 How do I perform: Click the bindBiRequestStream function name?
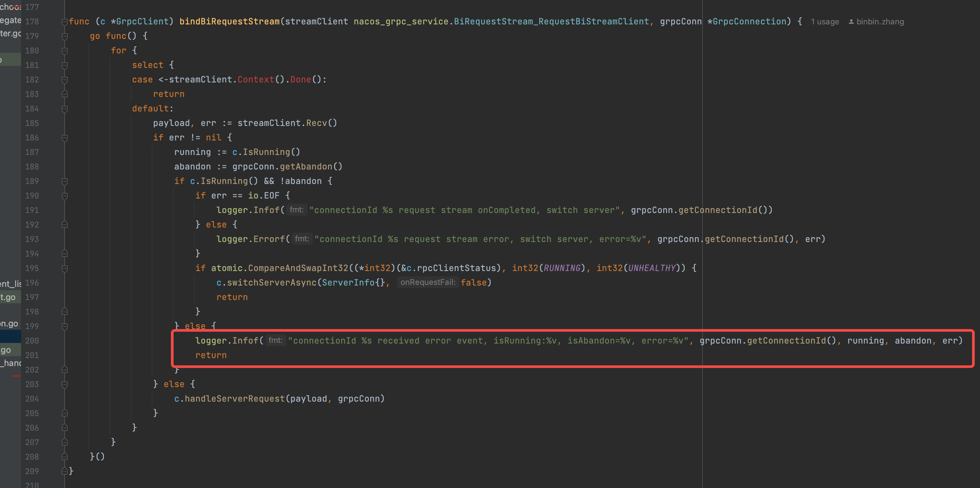pyautogui.click(x=229, y=22)
